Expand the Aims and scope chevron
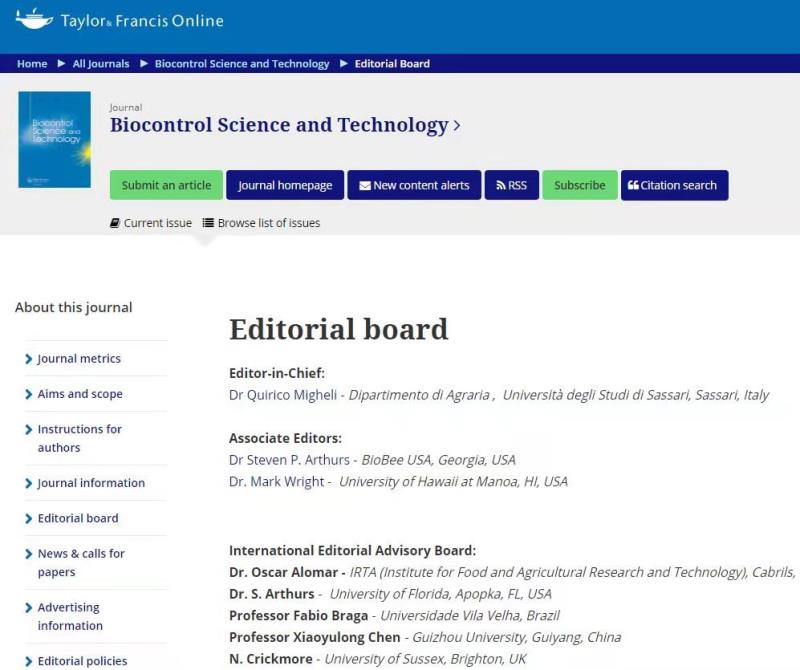This screenshot has height=670, width=800. pos(29,394)
